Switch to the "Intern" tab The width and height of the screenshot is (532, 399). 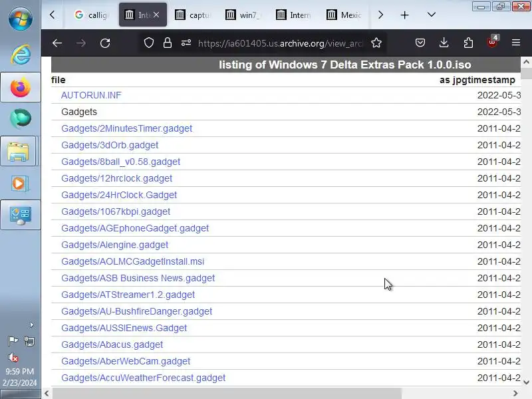pyautogui.click(x=294, y=15)
